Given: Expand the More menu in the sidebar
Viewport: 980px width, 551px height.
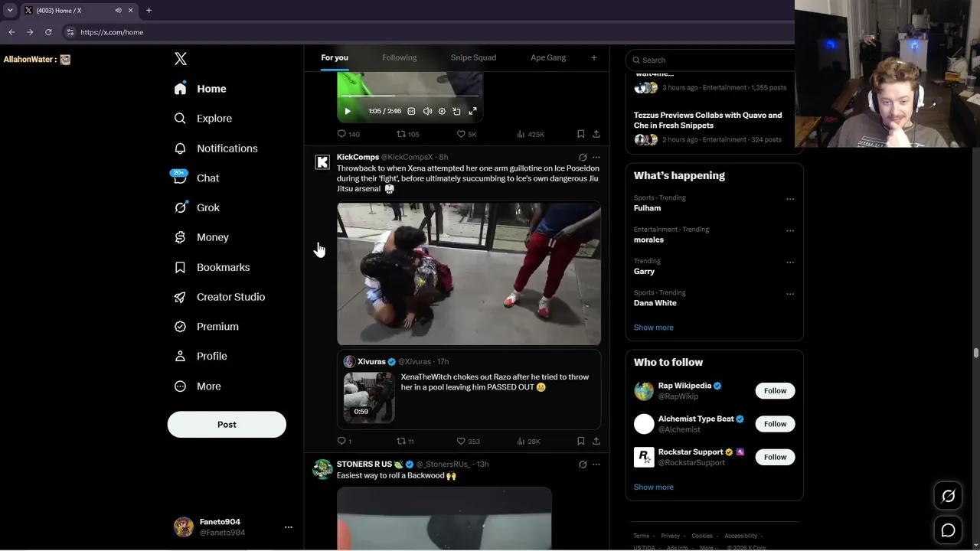Looking at the screenshot, I should pyautogui.click(x=198, y=386).
